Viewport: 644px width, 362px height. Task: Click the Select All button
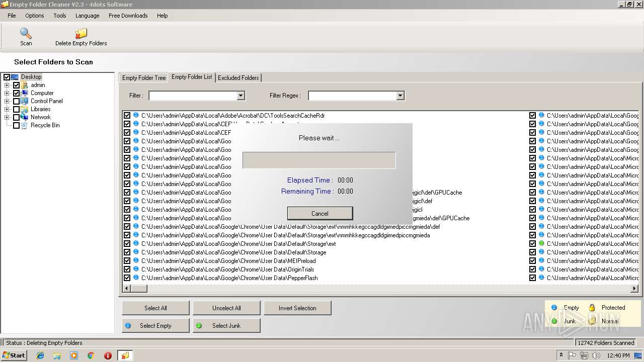click(155, 308)
